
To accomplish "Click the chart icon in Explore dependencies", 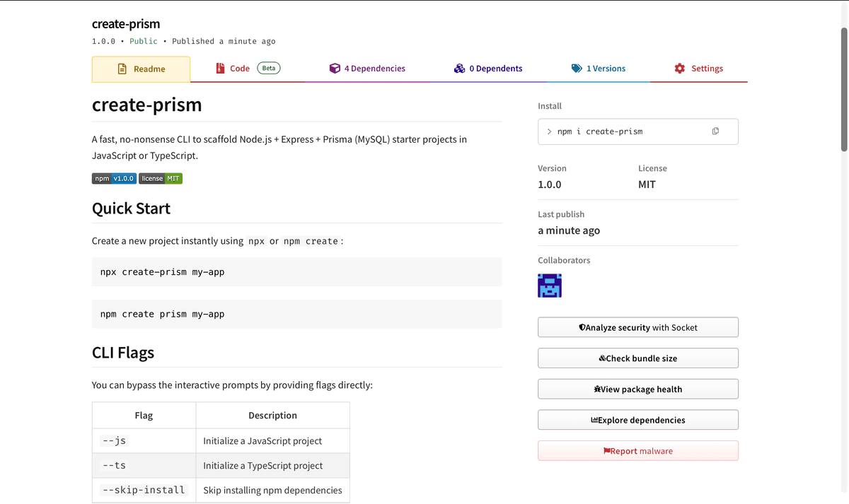I will click(594, 420).
